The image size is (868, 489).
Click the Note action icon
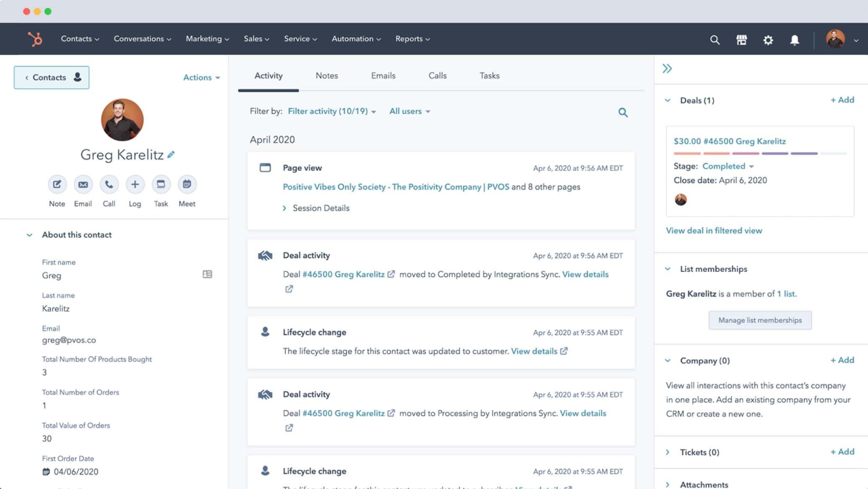click(x=57, y=184)
